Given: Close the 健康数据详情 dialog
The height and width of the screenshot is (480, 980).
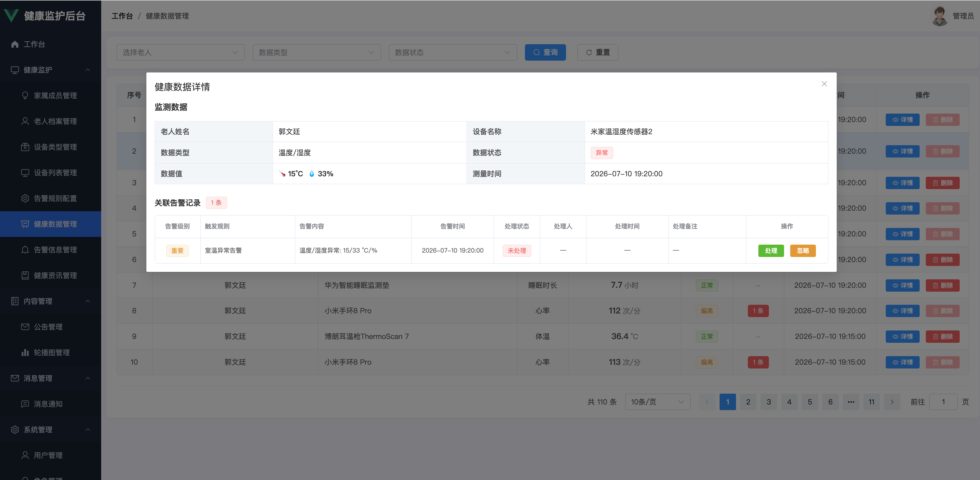Looking at the screenshot, I should [824, 84].
